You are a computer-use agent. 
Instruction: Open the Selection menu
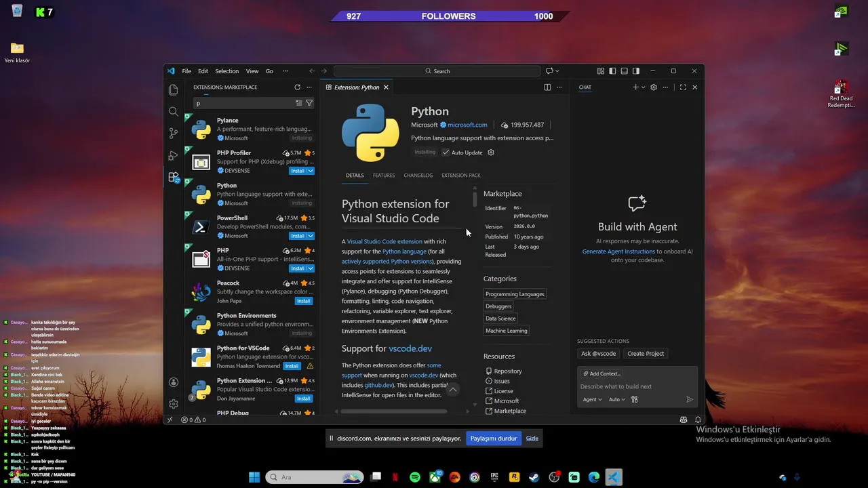coord(226,71)
